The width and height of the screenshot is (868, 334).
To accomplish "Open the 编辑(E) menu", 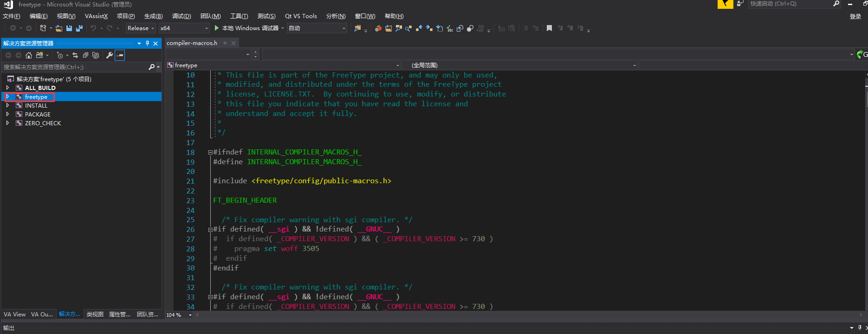I will point(39,16).
